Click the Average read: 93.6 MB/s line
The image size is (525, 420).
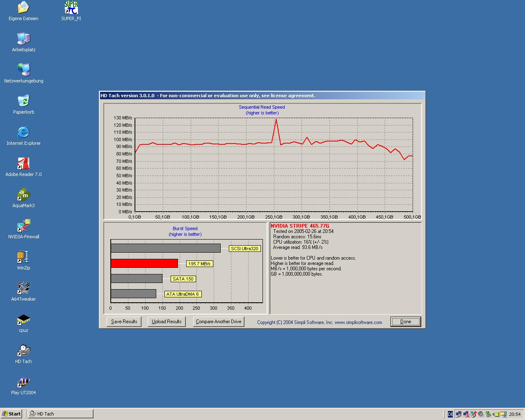click(298, 247)
